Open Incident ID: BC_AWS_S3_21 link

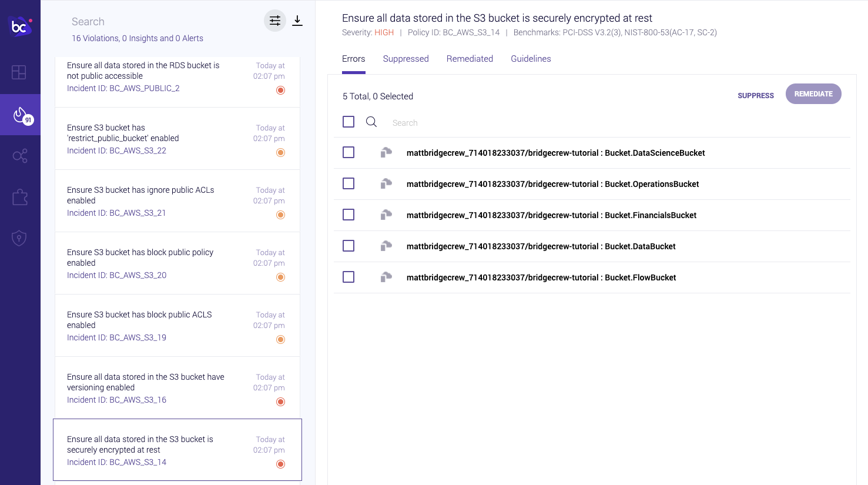(116, 213)
